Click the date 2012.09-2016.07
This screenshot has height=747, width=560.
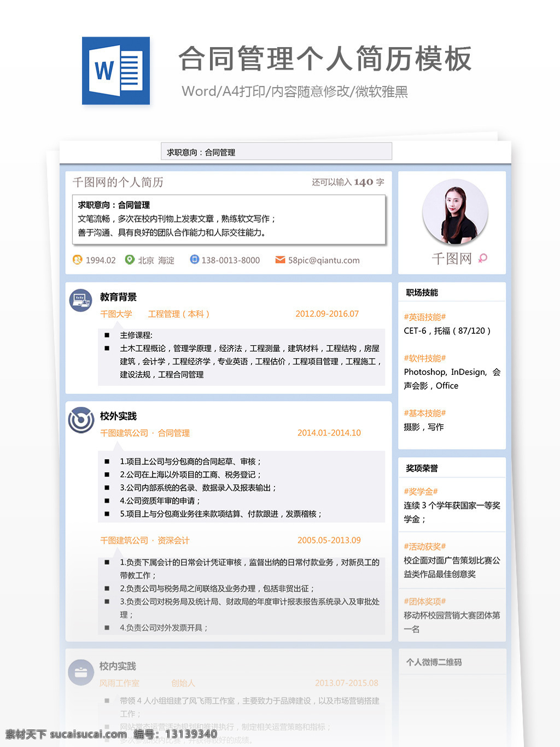(327, 314)
